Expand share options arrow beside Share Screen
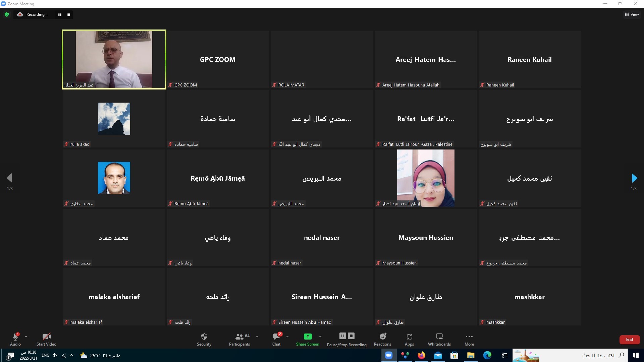 (x=320, y=336)
